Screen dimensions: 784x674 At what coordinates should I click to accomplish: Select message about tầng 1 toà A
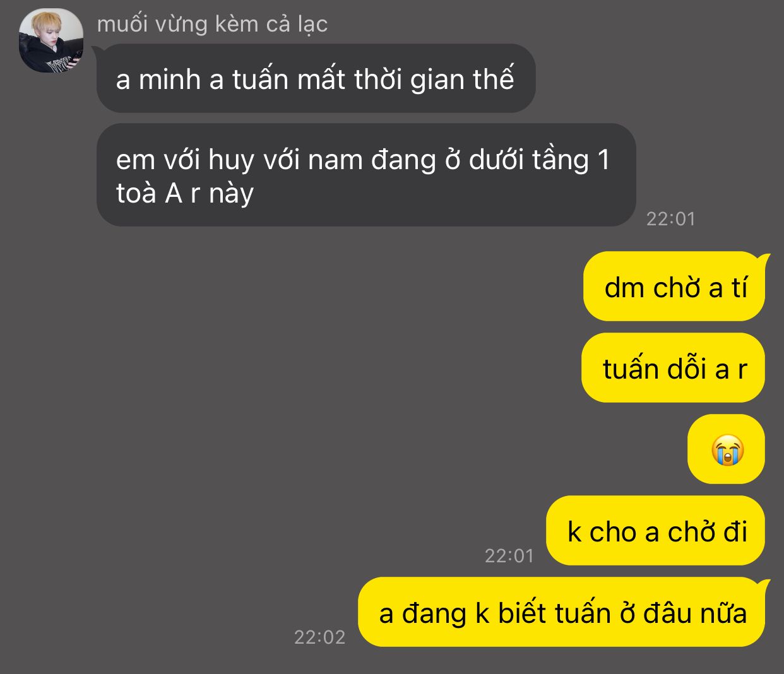pos(366,175)
